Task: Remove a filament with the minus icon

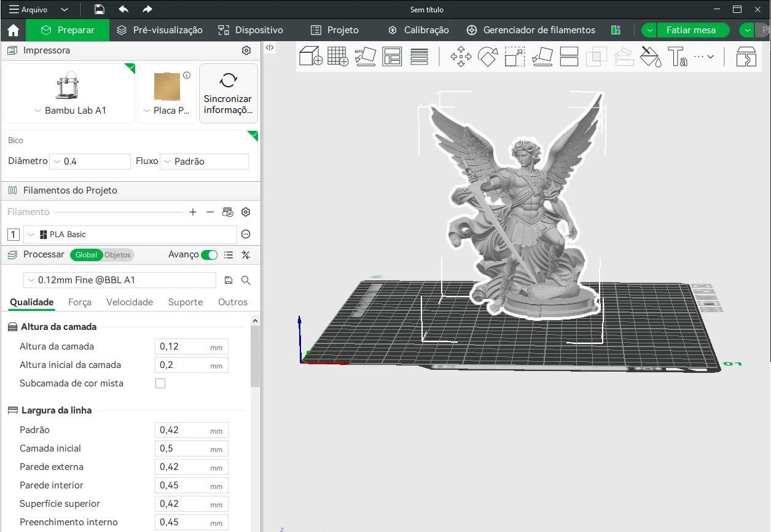Action: tap(210, 212)
